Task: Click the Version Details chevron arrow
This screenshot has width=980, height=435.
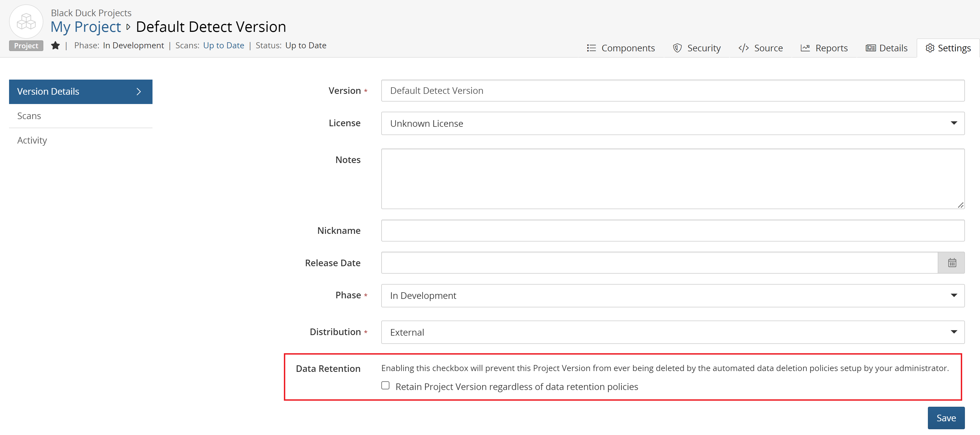Action: click(x=139, y=92)
